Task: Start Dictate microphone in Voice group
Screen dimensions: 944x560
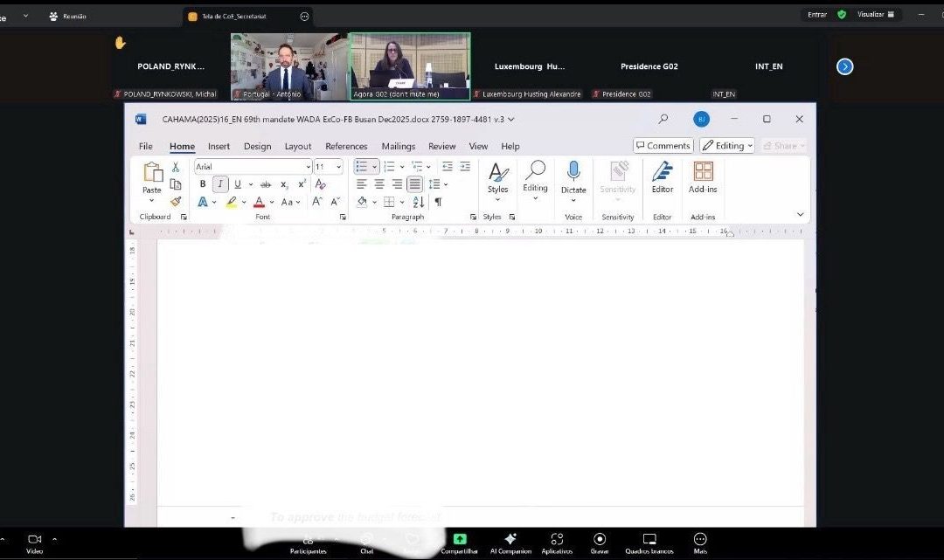Action: click(x=573, y=176)
